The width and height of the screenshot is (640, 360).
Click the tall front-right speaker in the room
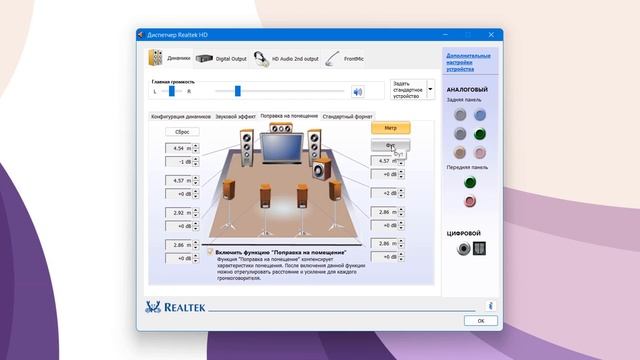tap(314, 147)
